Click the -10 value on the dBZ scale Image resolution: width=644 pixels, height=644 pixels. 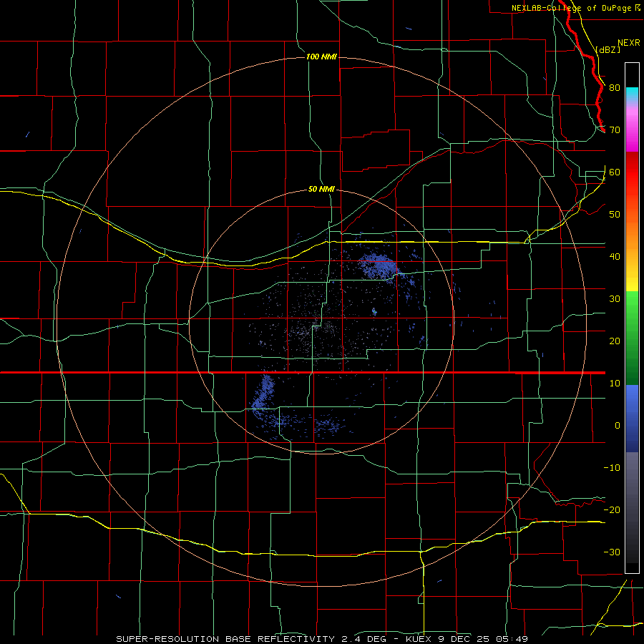(612, 468)
